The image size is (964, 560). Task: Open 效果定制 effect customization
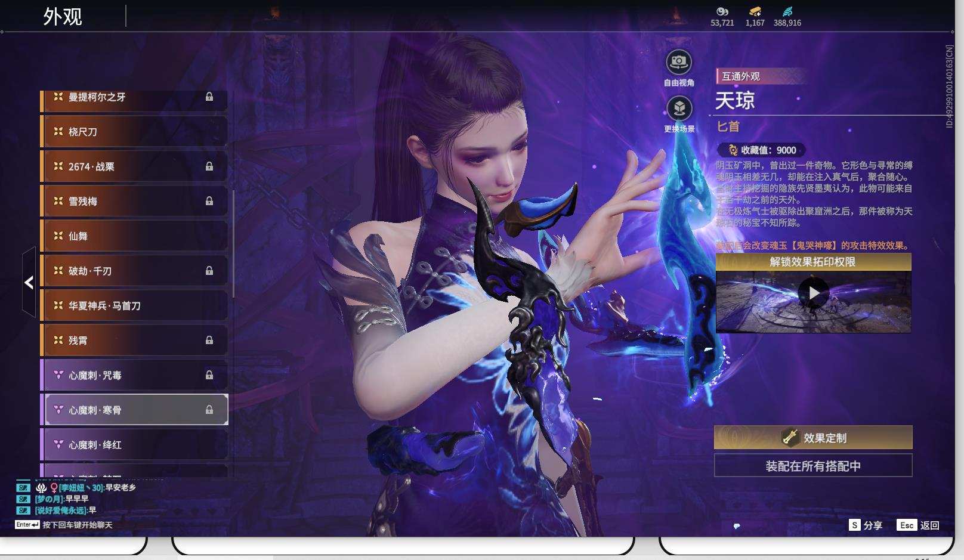tap(813, 438)
